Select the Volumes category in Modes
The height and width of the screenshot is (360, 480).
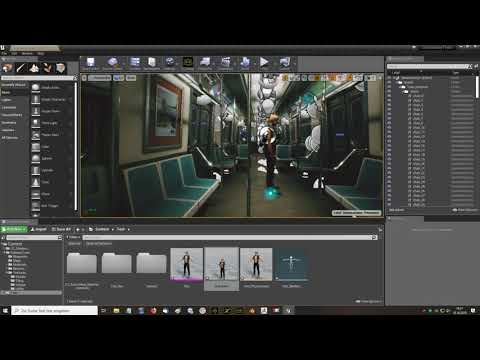[x=8, y=130]
